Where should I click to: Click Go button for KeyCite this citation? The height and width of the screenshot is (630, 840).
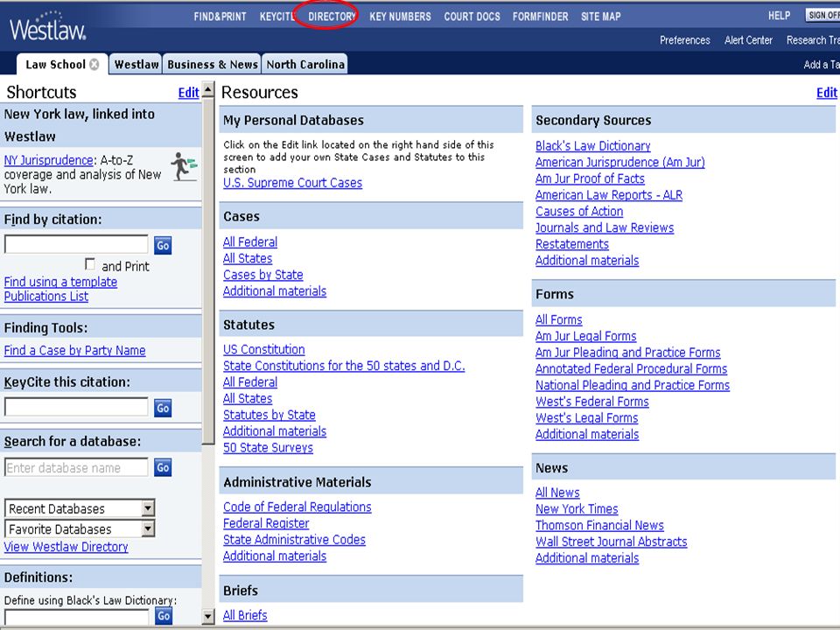pos(163,408)
